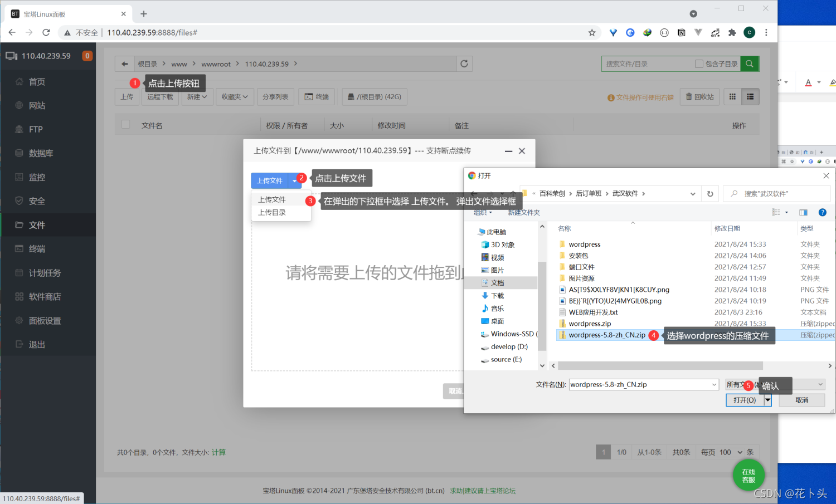Click the 计算 size link
The image size is (836, 504).
point(218,452)
